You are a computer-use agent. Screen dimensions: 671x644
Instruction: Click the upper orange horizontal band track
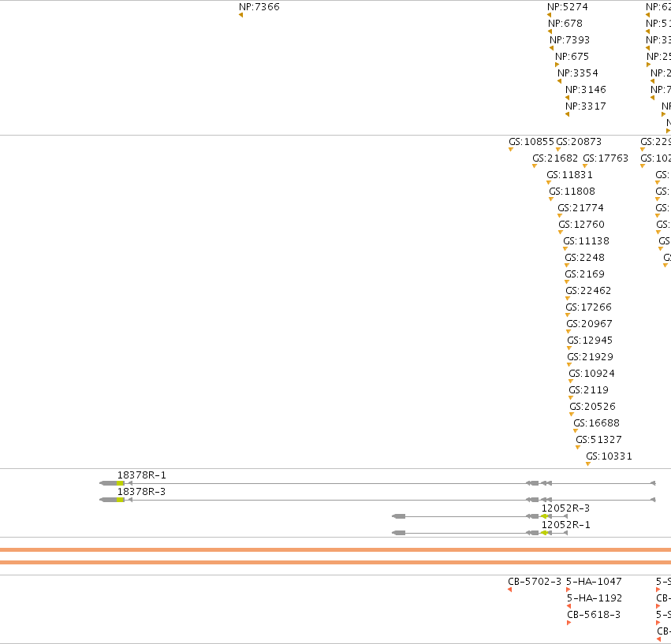click(336, 550)
